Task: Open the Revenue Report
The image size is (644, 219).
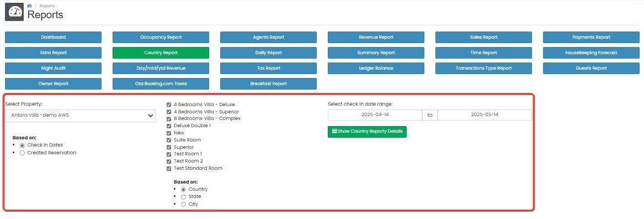Action: pyautogui.click(x=376, y=37)
